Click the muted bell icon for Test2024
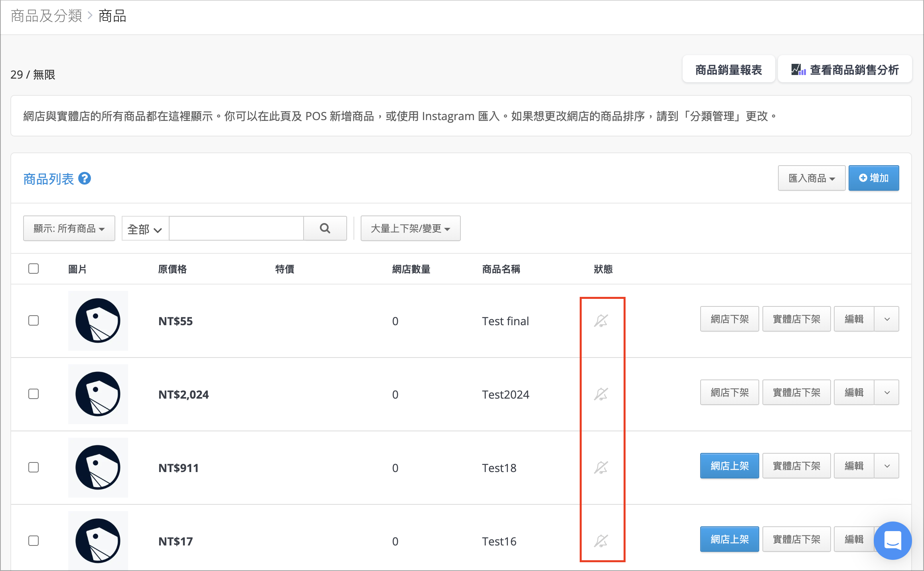Image resolution: width=924 pixels, height=571 pixels. 601,394
